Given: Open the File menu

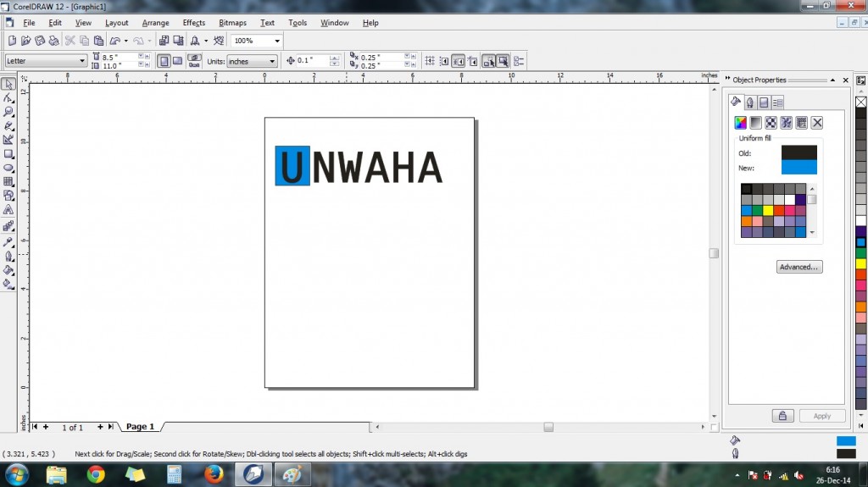Looking at the screenshot, I should pos(29,23).
